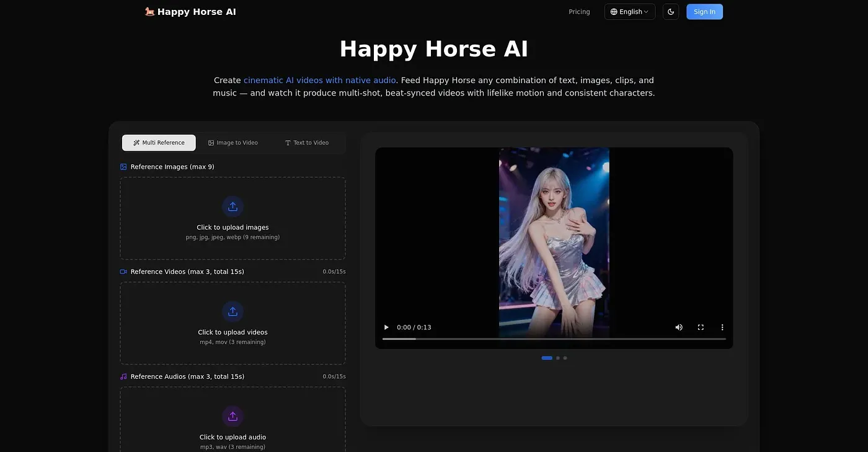Mute the video with the speaker icon
This screenshot has width=868, height=452.
click(679, 327)
